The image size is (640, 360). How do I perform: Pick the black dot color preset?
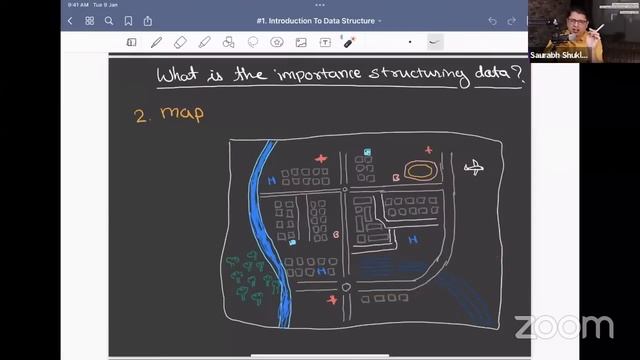coord(410,42)
